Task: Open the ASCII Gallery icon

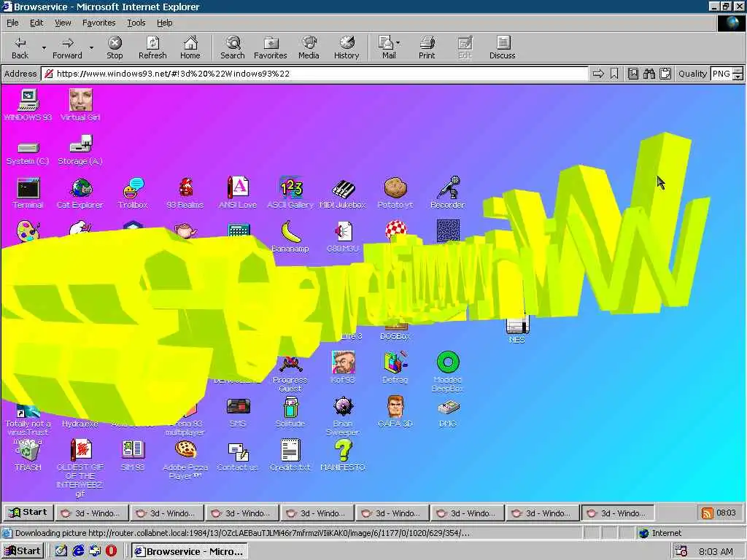Action: 290,193
